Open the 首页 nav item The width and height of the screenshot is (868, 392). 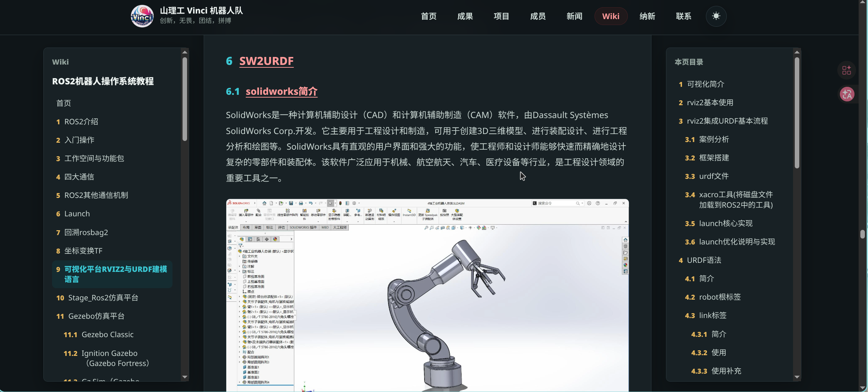pos(429,16)
